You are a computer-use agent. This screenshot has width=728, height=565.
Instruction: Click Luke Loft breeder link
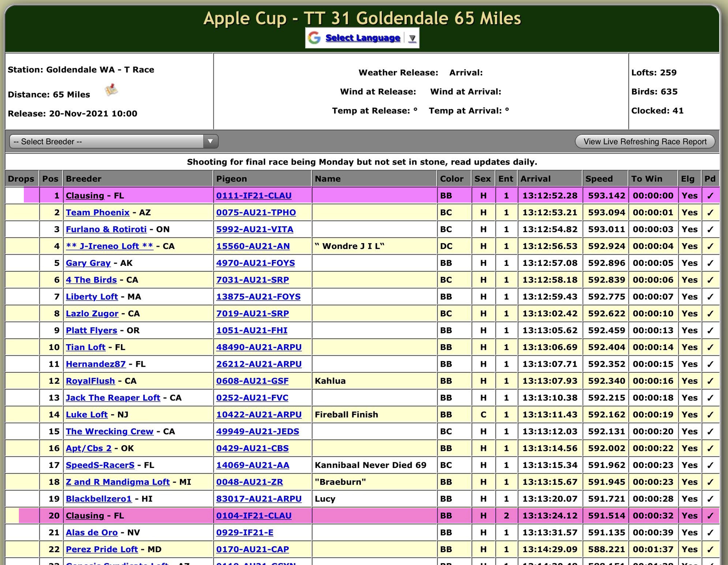click(x=86, y=415)
